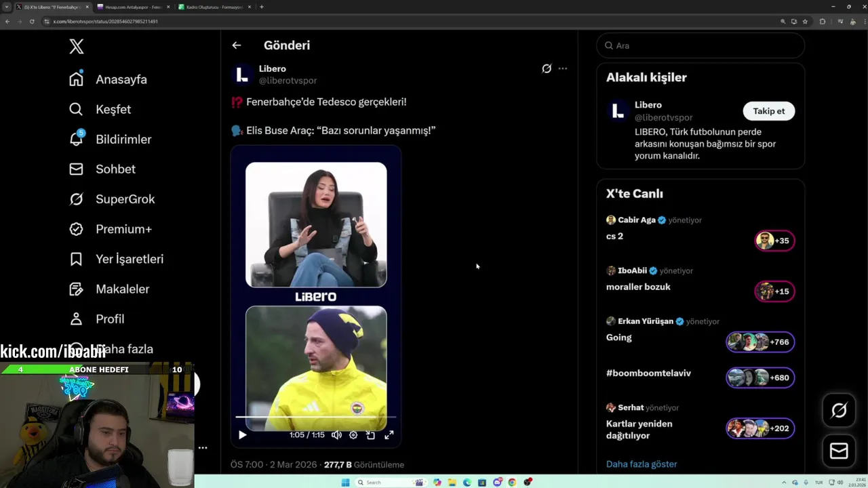
Task: Open the @liberotvspor handle on the post
Action: pos(288,81)
